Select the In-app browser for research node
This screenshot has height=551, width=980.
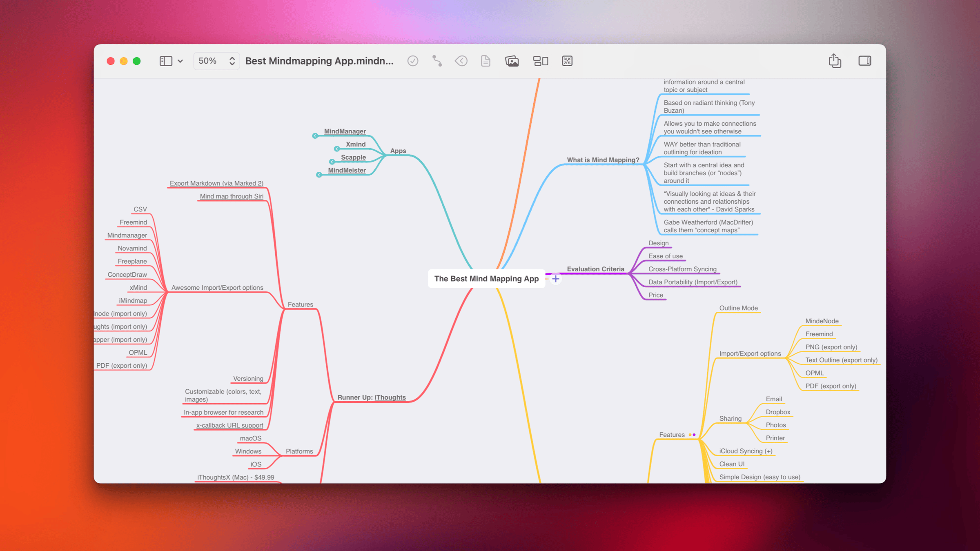[223, 413]
